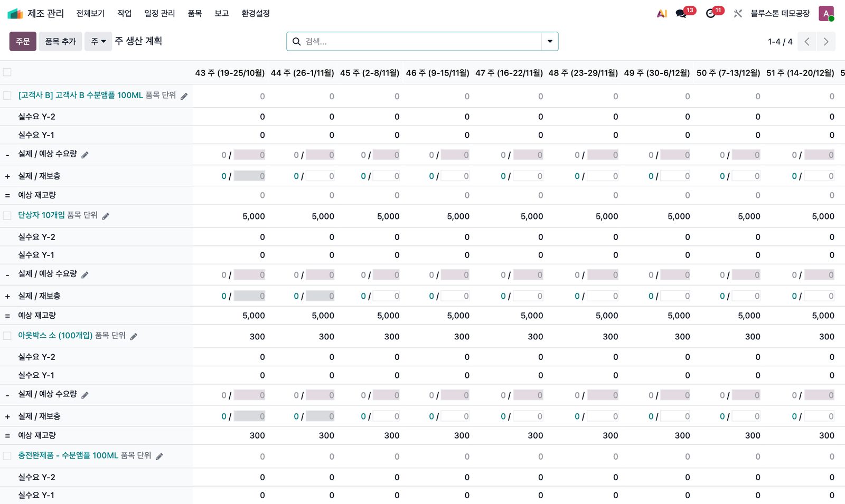
Task: Open the 제조 관리 app home icon
Action: 15,13
